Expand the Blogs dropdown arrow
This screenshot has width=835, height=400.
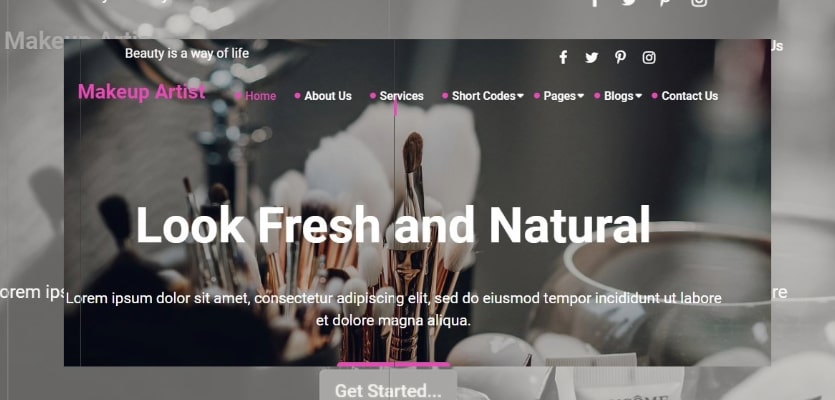pos(638,96)
